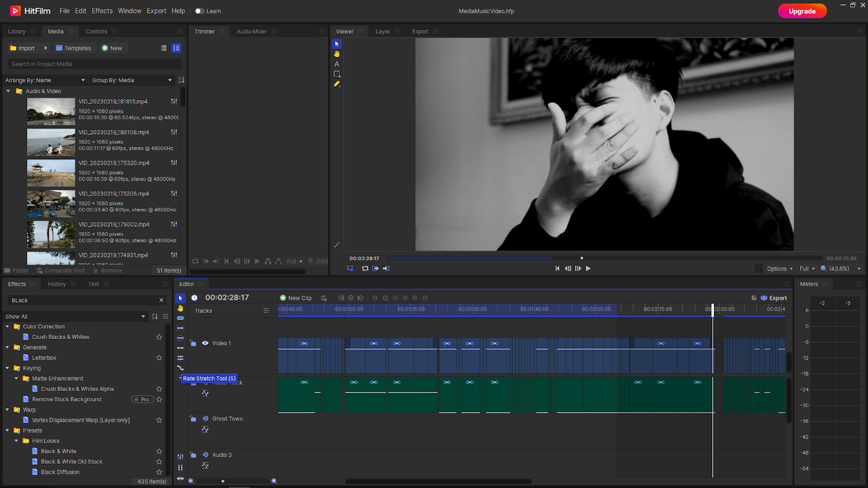Toggle waveform display for Audio 3 track

(x=205, y=466)
